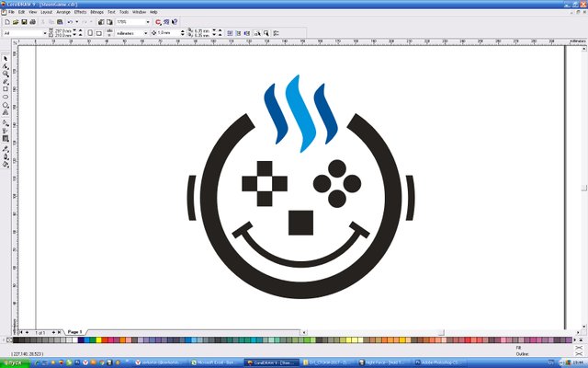Click the Open file icon
The width and height of the screenshot is (588, 368).
(16, 22)
